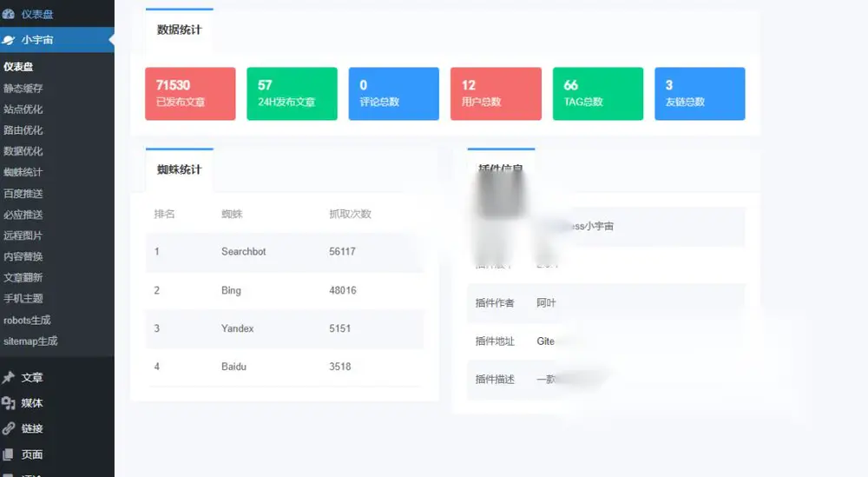The width and height of the screenshot is (868, 477).
Task: Select the 插件信息 panel tab
Action: [501, 169]
